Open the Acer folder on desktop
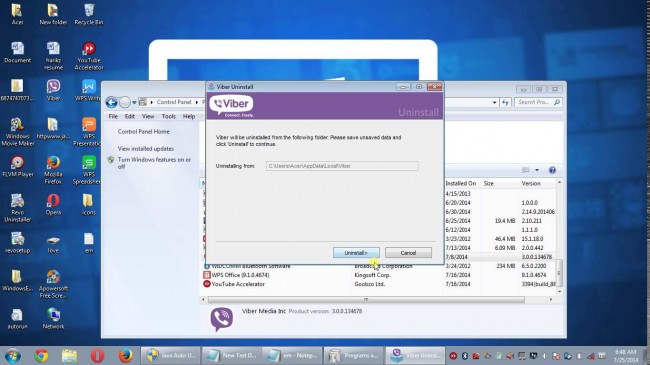The image size is (650, 365). point(17,14)
